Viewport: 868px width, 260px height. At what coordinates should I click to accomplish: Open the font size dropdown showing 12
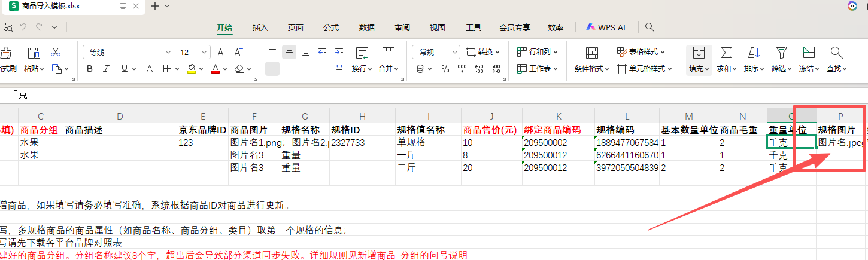click(205, 52)
